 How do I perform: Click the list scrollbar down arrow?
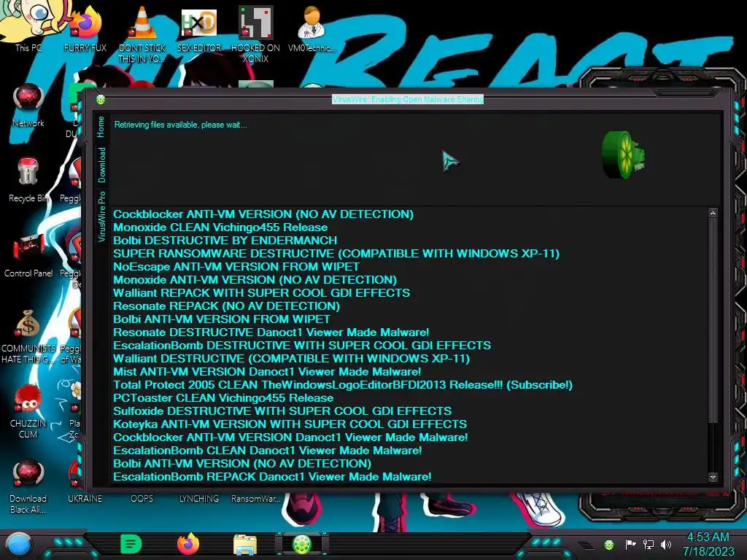[713, 477]
